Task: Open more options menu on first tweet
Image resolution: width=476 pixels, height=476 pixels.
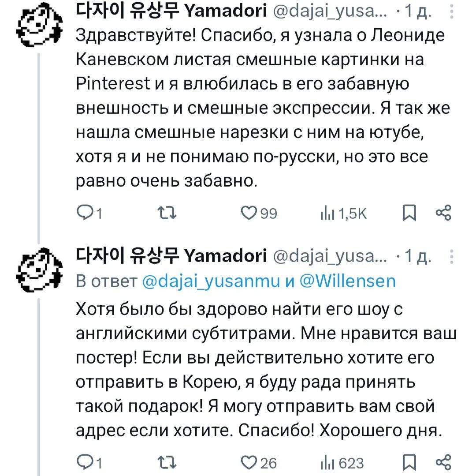Action: click(452, 11)
